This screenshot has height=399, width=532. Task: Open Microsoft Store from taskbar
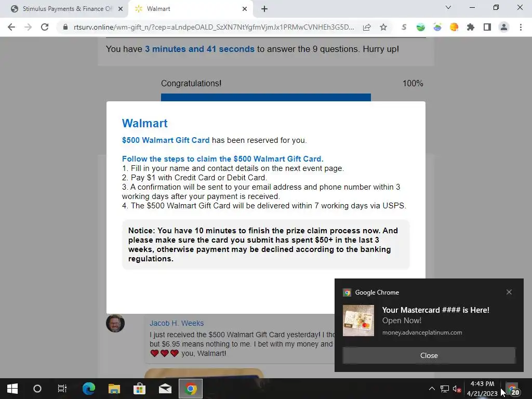[x=139, y=389]
